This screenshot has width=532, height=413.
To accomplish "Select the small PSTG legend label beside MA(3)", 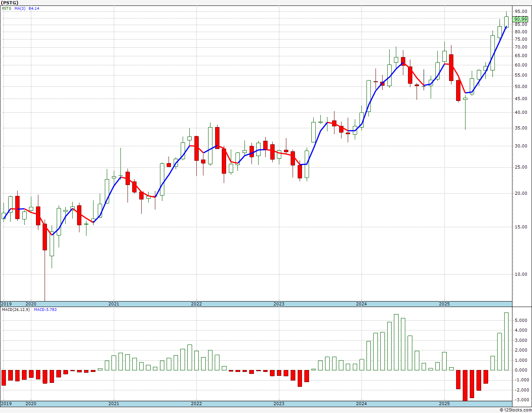I will 6,9.
